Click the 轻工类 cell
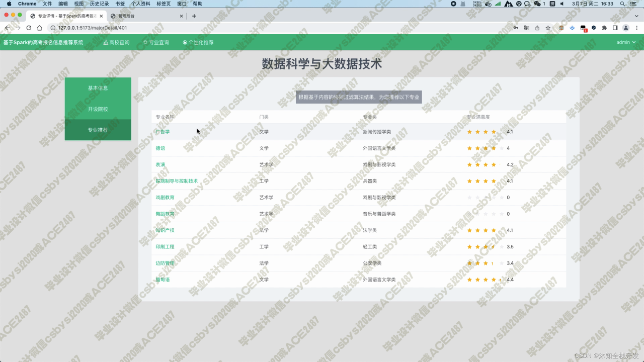Screen dimensions: 644x362 [370, 247]
